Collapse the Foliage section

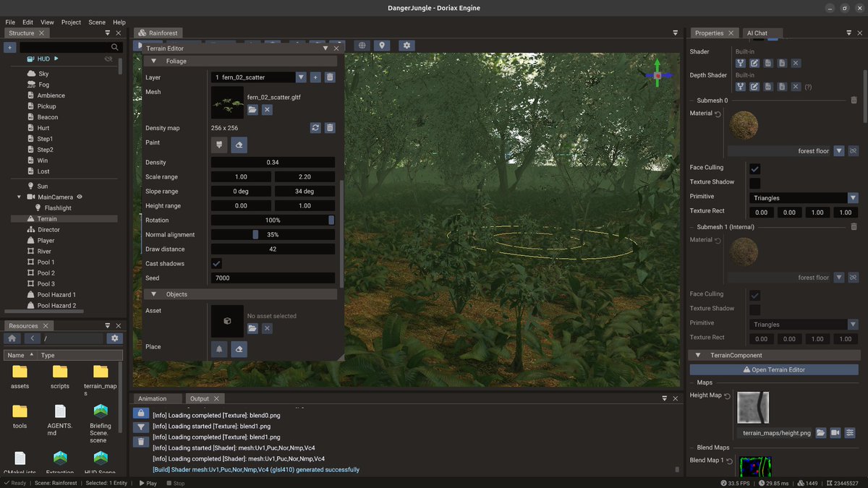(x=153, y=61)
